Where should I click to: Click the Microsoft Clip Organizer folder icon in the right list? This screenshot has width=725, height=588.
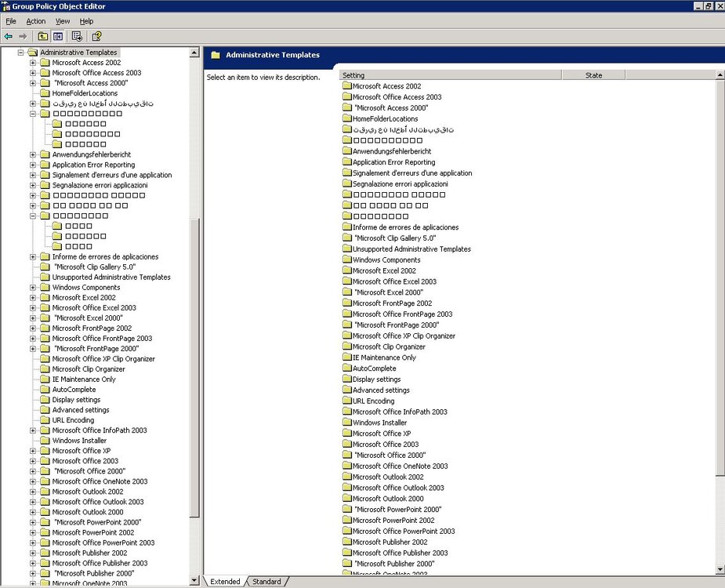coord(347,347)
